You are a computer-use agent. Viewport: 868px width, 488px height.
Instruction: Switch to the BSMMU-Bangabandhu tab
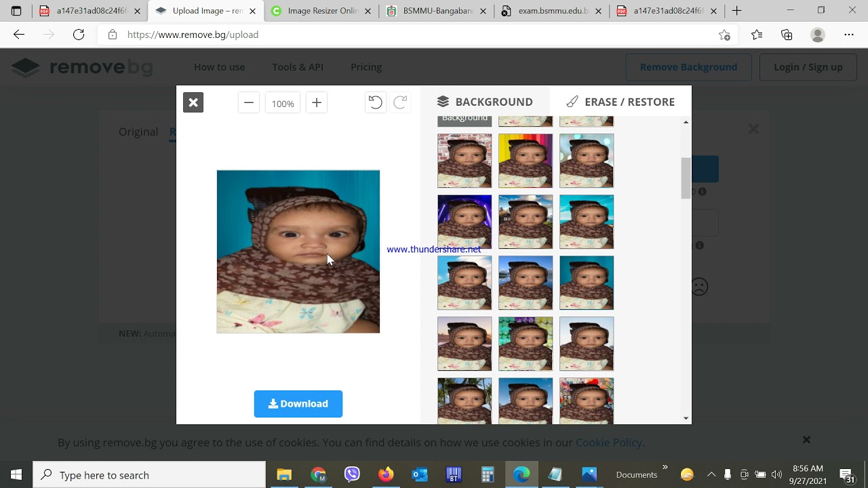pos(437,11)
